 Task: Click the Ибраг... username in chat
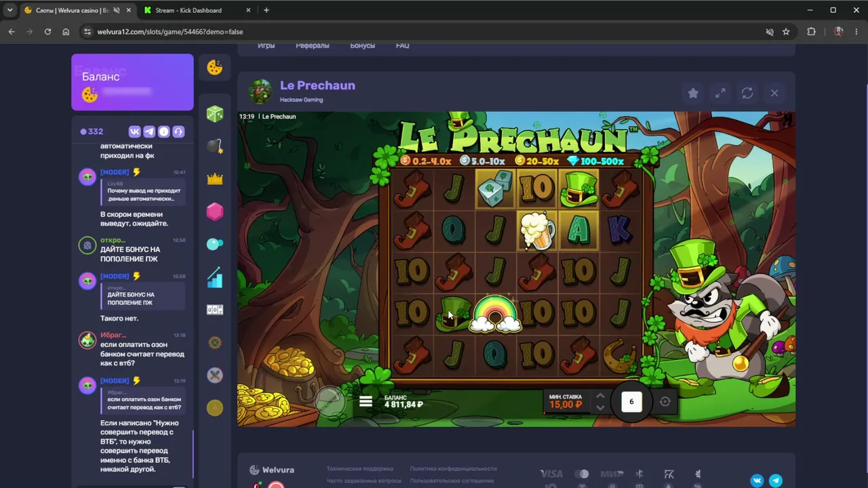click(113, 335)
